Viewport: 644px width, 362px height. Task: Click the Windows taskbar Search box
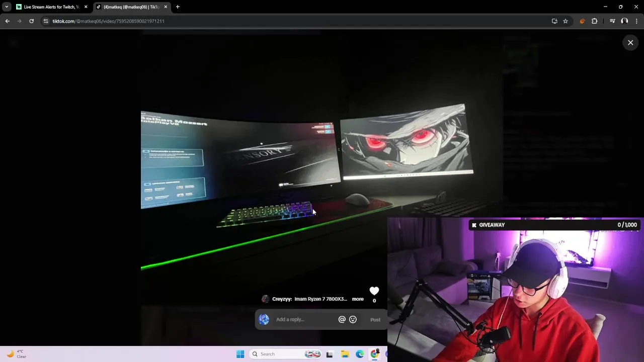[285, 354]
